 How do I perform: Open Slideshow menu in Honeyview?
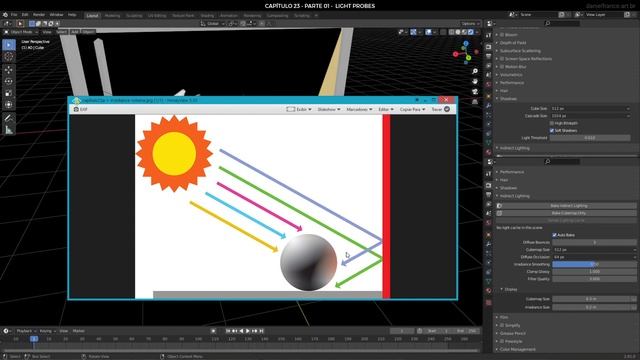pos(329,109)
